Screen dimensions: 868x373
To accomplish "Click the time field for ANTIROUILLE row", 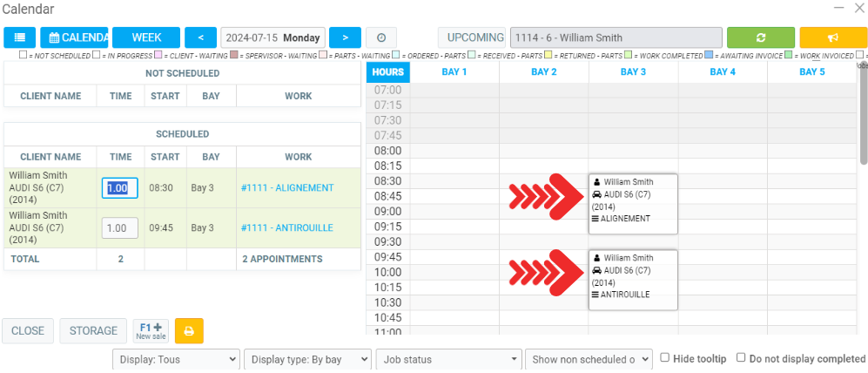I will (120, 227).
